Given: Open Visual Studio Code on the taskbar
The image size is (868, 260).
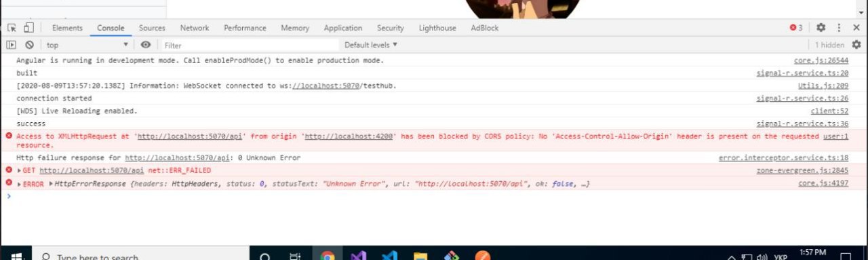Looking at the screenshot, I should (389, 256).
